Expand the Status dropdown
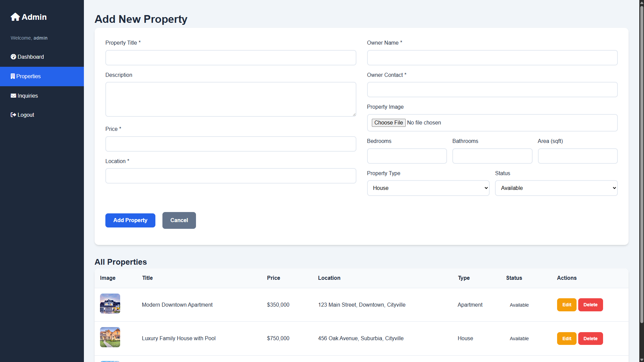 point(556,188)
